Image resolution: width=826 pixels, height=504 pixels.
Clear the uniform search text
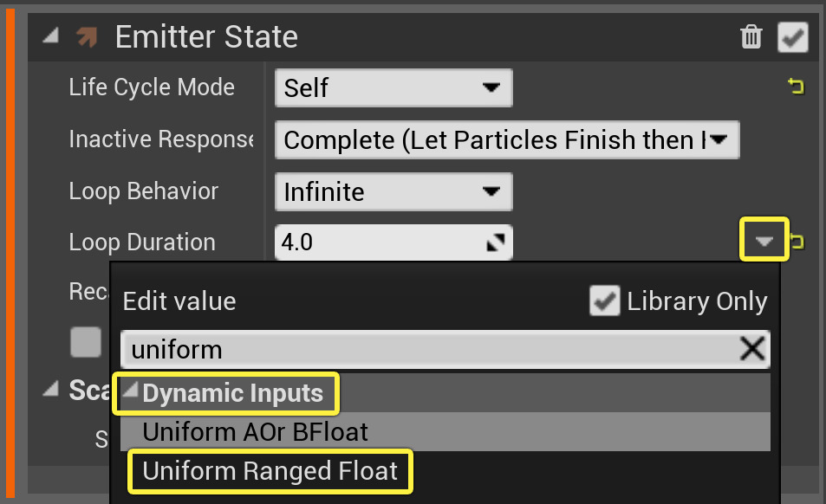click(751, 349)
